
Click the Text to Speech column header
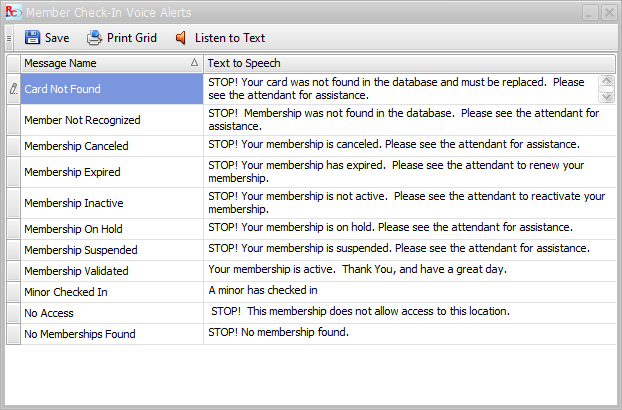coord(409,63)
